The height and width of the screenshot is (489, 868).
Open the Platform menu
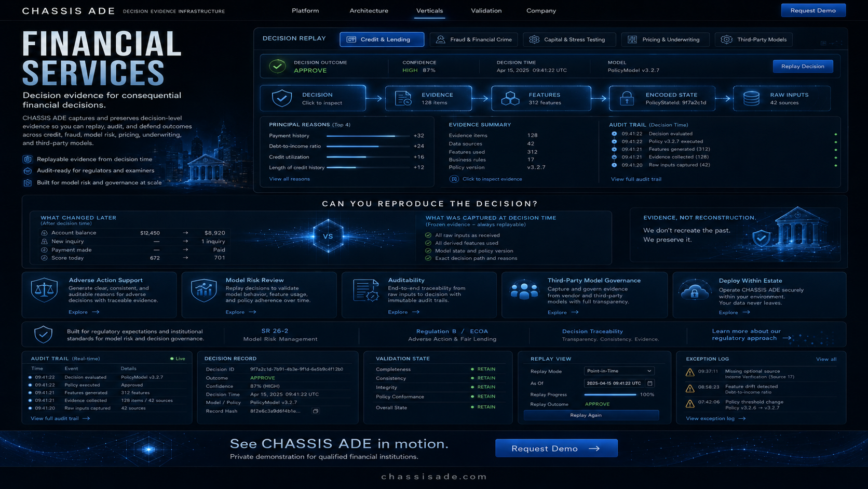pyautogui.click(x=305, y=10)
